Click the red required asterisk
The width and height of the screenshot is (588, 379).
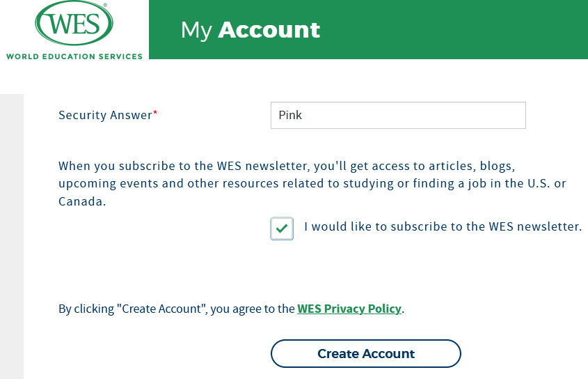[x=155, y=114]
